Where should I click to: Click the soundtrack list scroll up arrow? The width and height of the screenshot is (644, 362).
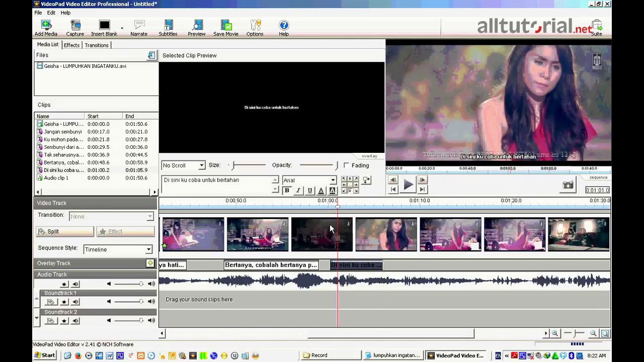click(x=36, y=300)
